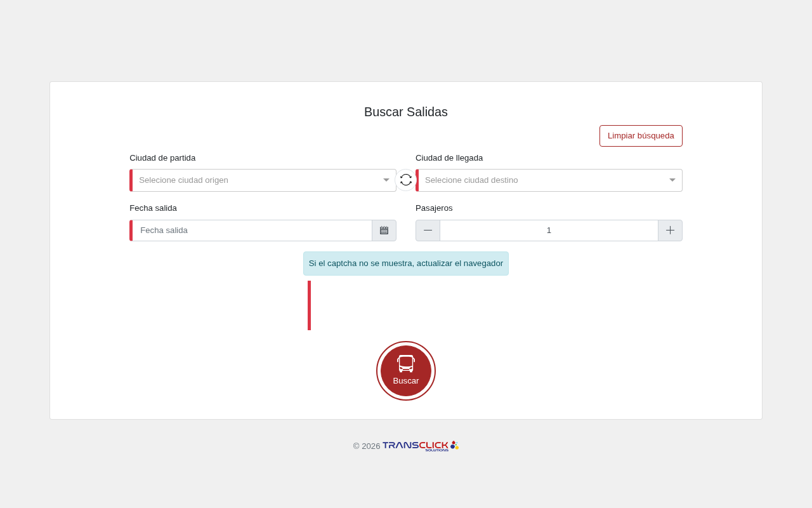
Task: Expand the Selecione ciudad origen dropdown
Action: click(263, 180)
